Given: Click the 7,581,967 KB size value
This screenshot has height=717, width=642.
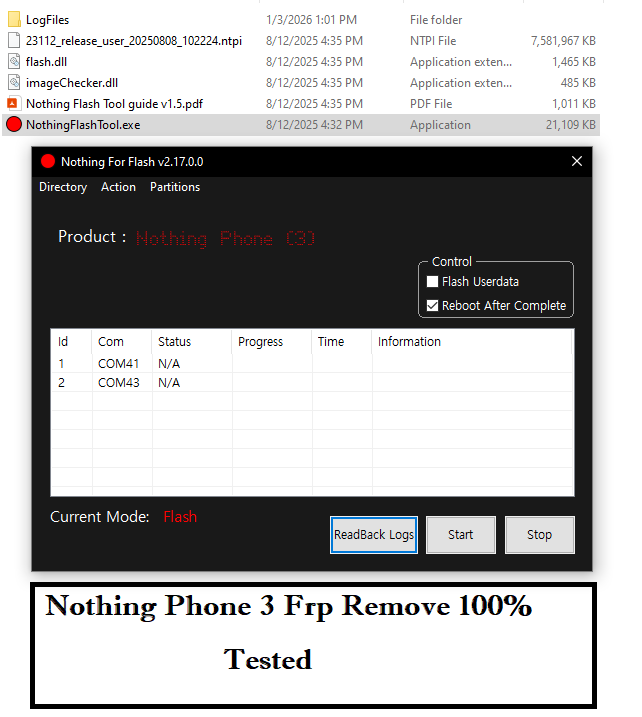Looking at the screenshot, I should coord(563,41).
